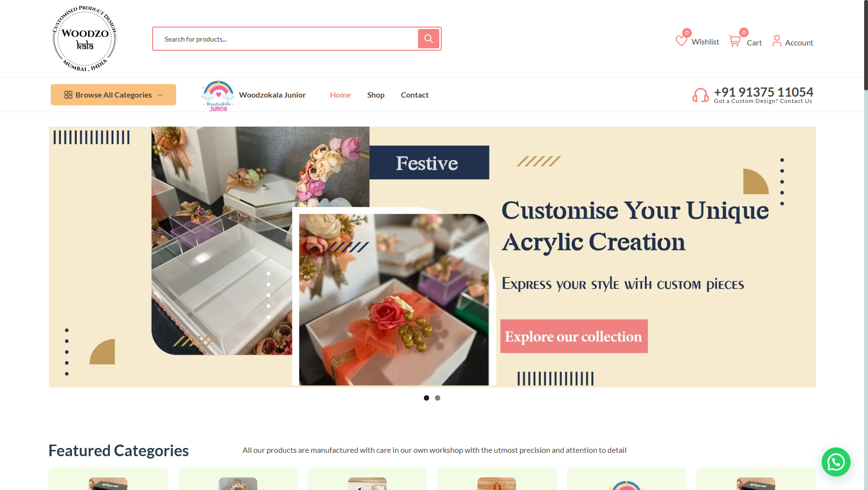Switch to the second carousel slide dot
This screenshot has width=868, height=490.
437,398
